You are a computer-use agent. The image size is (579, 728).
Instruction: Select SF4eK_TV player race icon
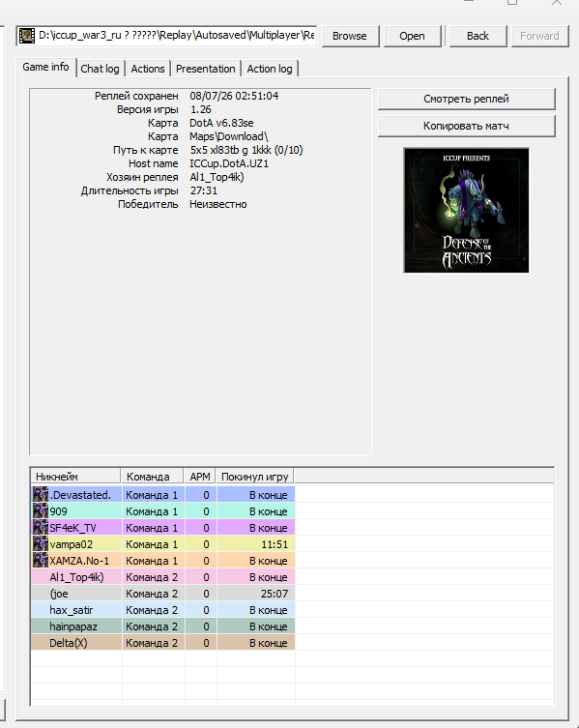pyautogui.click(x=41, y=528)
